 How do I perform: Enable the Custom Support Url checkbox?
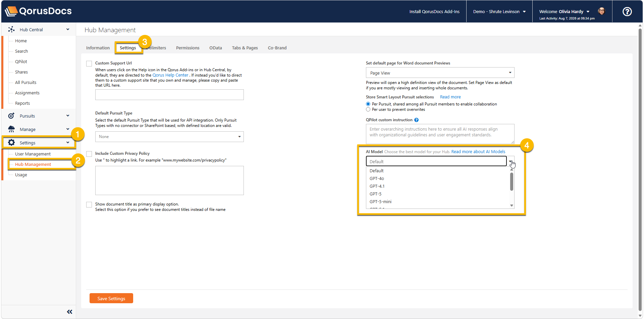click(89, 63)
